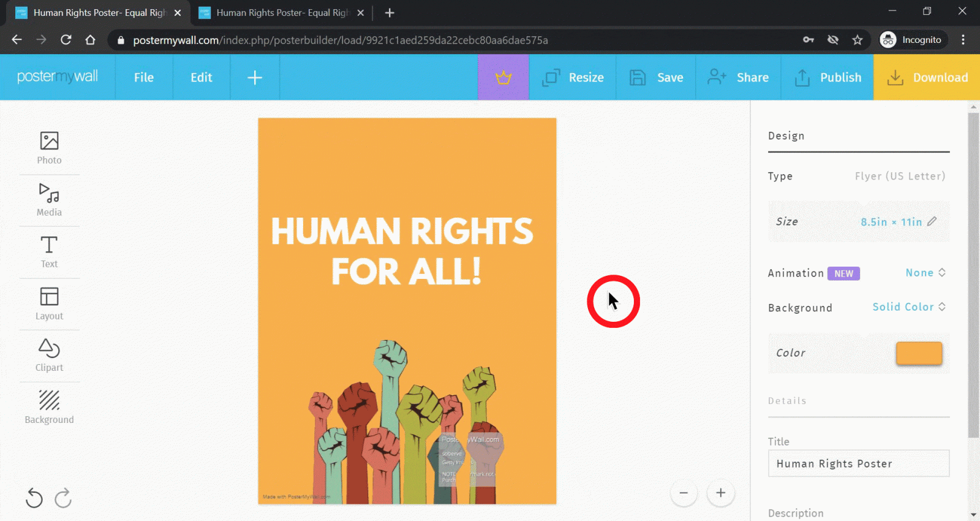Viewport: 980px width, 521px height.
Task: Click the 8.5in × 11in size value
Action: click(x=891, y=222)
